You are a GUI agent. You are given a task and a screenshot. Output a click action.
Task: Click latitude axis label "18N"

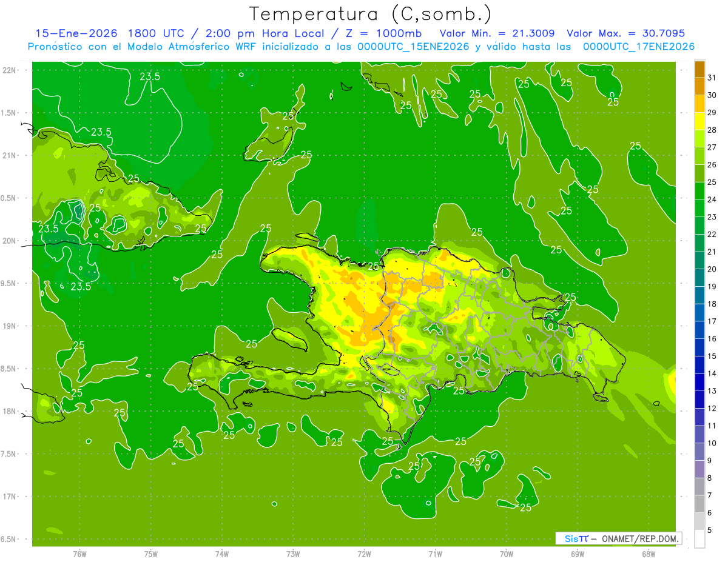[10, 411]
